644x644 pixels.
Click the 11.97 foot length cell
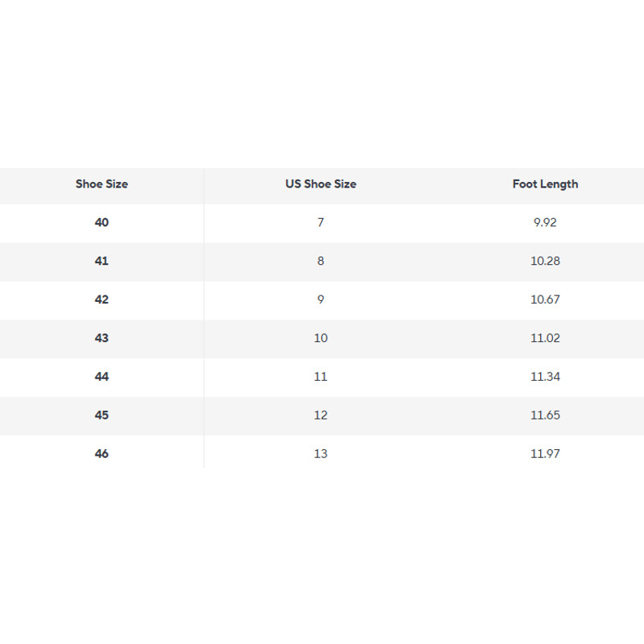click(545, 454)
